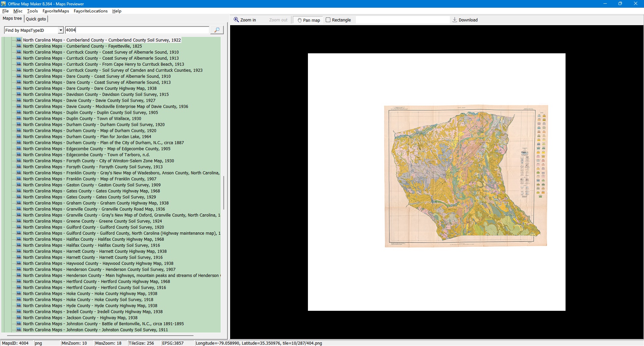Click icon beside Dare County Highway Map, 1938
644x346 pixels.
tap(19, 89)
